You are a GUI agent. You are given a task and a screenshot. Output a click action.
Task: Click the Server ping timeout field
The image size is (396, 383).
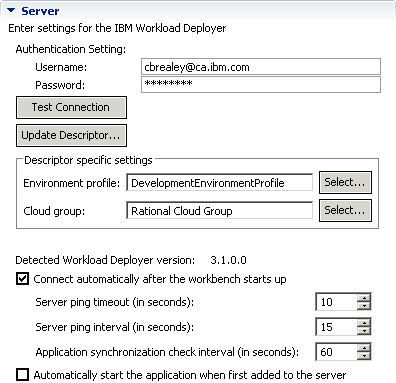point(336,302)
